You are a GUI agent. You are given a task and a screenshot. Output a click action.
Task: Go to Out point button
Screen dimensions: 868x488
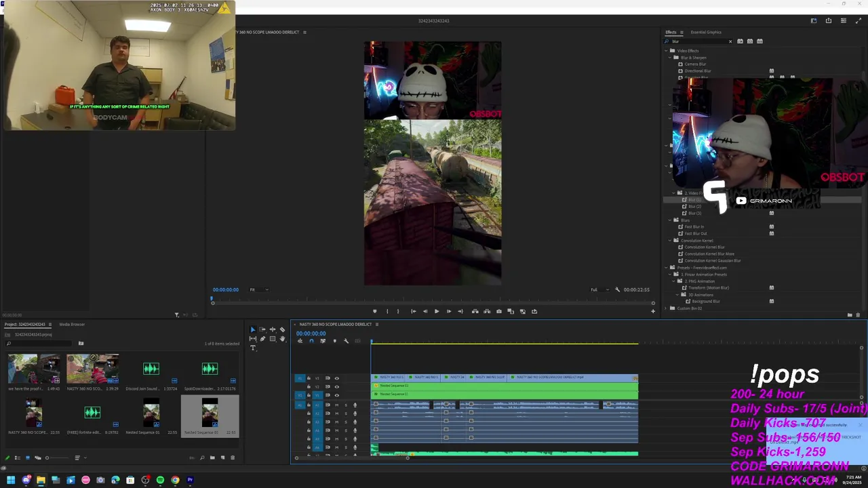460,311
